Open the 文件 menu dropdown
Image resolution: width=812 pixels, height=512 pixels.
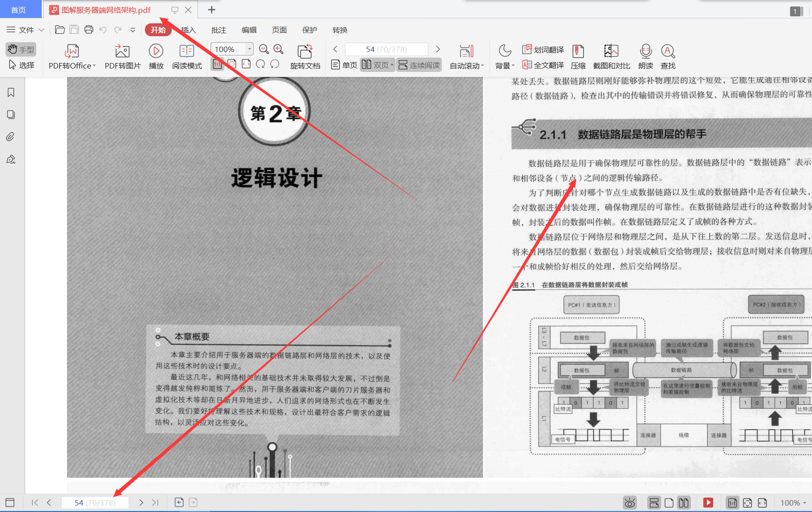[x=25, y=30]
